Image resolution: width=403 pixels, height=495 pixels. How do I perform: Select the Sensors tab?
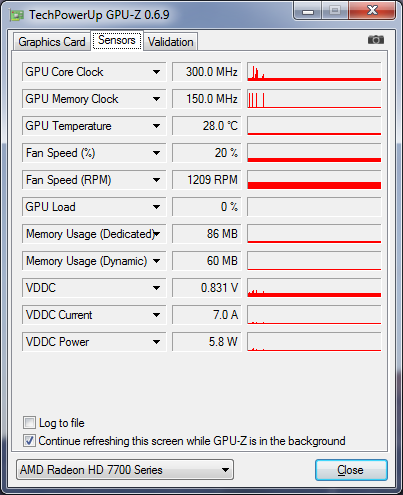click(117, 40)
